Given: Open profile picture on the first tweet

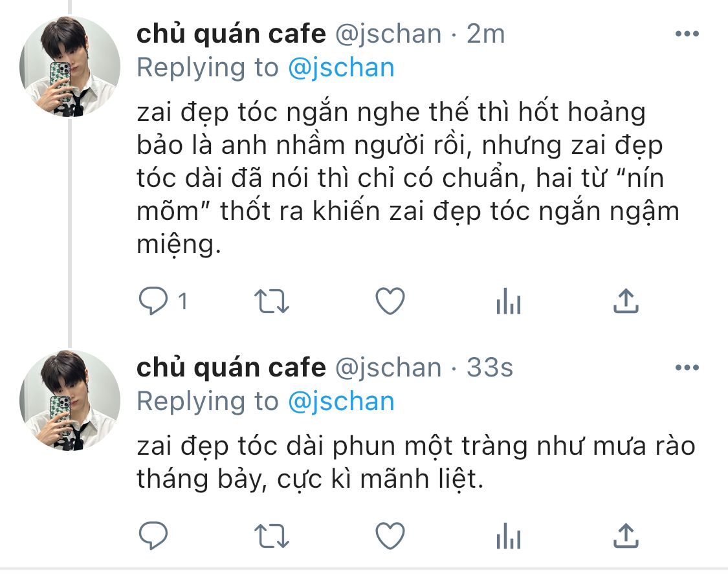Looking at the screenshot, I should (x=70, y=67).
